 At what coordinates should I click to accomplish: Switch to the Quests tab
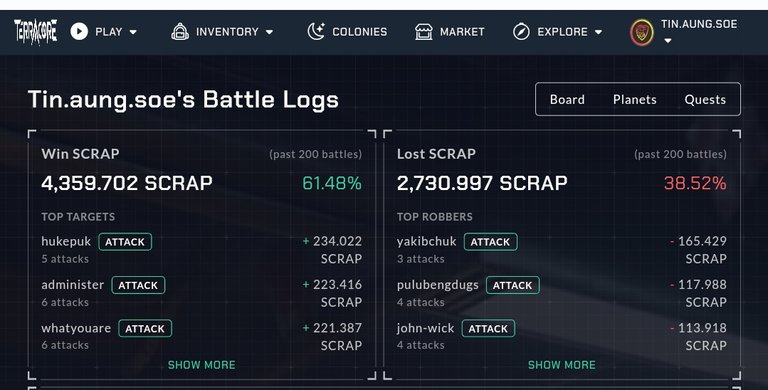click(x=705, y=99)
